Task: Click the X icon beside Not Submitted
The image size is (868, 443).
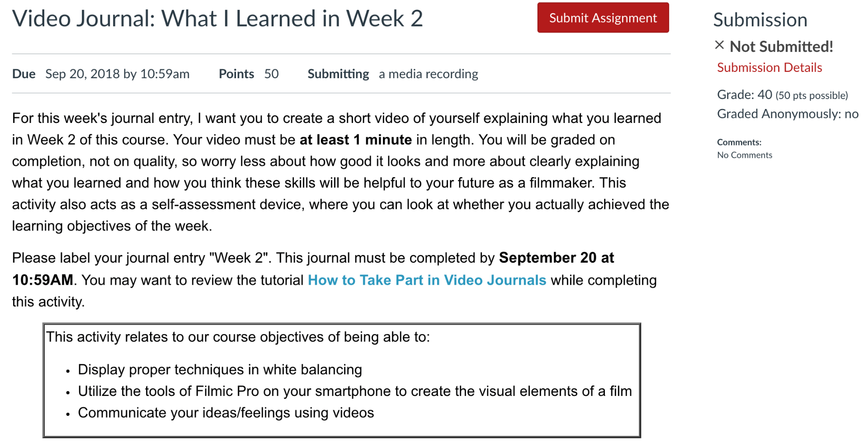Action: pyautogui.click(x=719, y=45)
